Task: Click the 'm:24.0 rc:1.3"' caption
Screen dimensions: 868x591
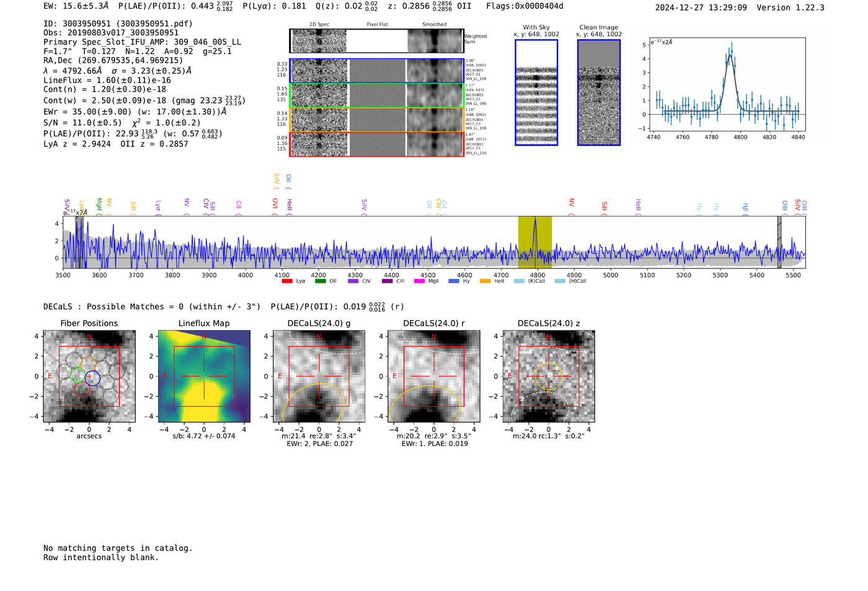Action: click(549, 436)
